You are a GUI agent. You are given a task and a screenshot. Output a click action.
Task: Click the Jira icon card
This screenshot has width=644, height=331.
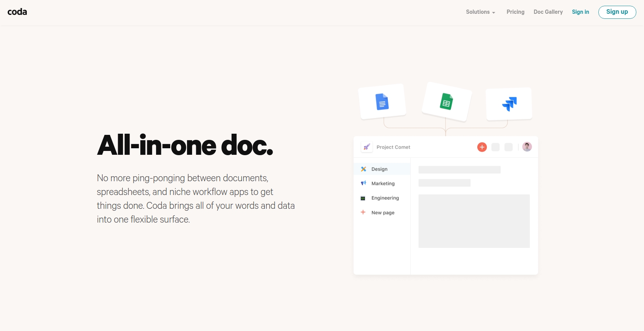coord(509,104)
